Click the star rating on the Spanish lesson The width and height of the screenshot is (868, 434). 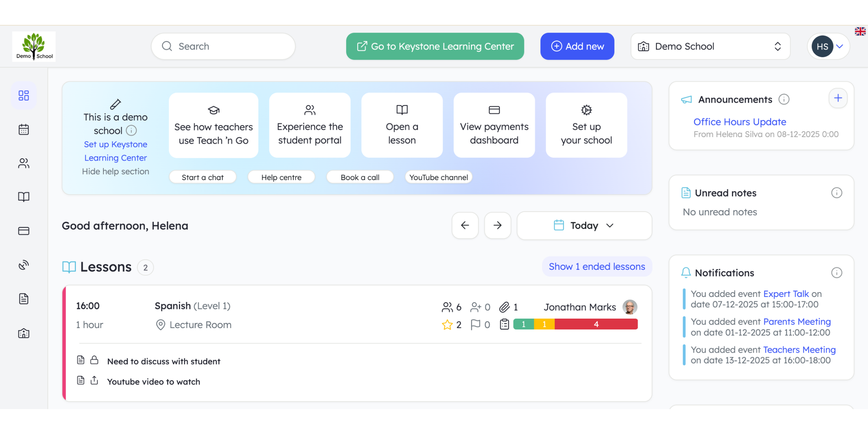point(447,324)
